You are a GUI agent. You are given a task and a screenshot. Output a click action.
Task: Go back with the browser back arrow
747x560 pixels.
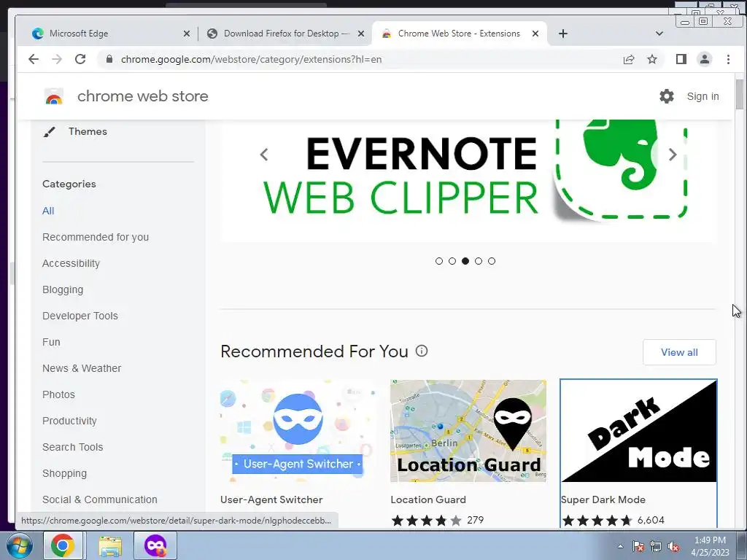[x=34, y=59]
